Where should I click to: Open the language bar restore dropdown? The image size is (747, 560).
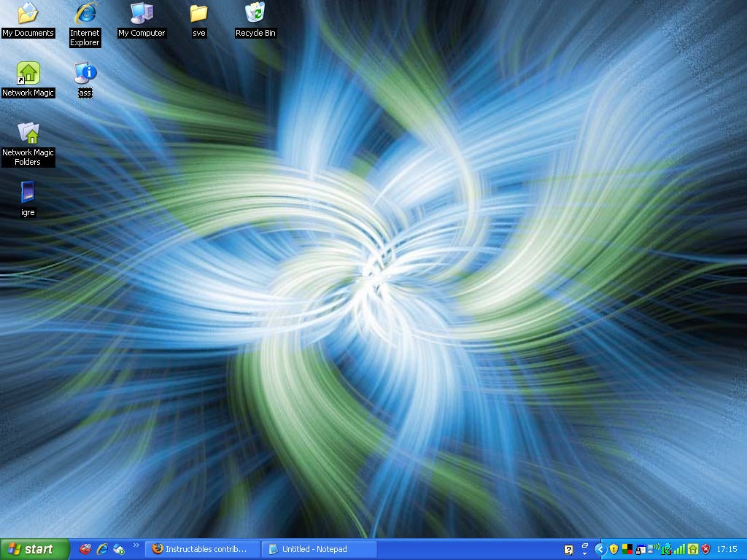(x=585, y=549)
